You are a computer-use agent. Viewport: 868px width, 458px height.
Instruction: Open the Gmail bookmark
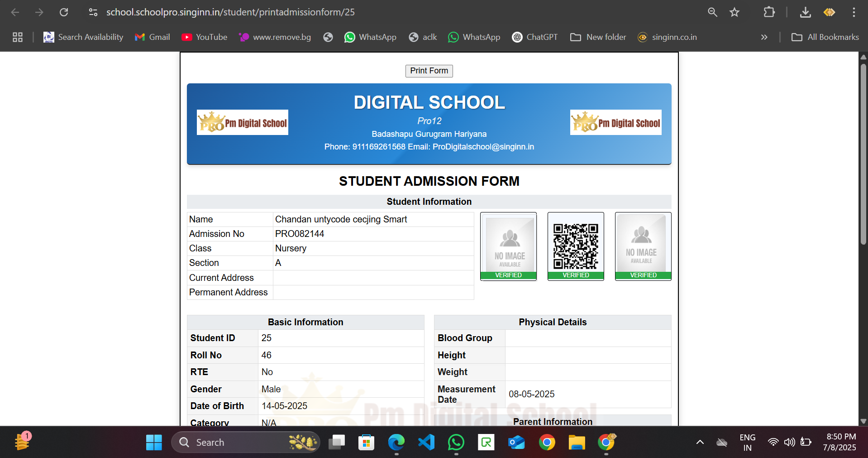tap(153, 37)
